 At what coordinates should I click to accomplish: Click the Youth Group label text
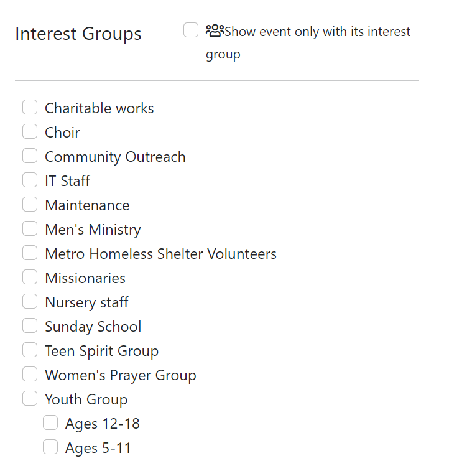pyautogui.click(x=86, y=399)
